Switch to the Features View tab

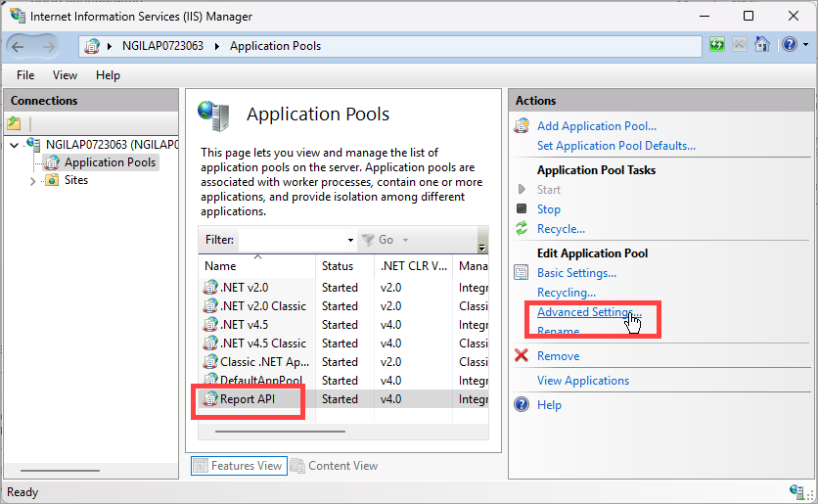tap(240, 466)
